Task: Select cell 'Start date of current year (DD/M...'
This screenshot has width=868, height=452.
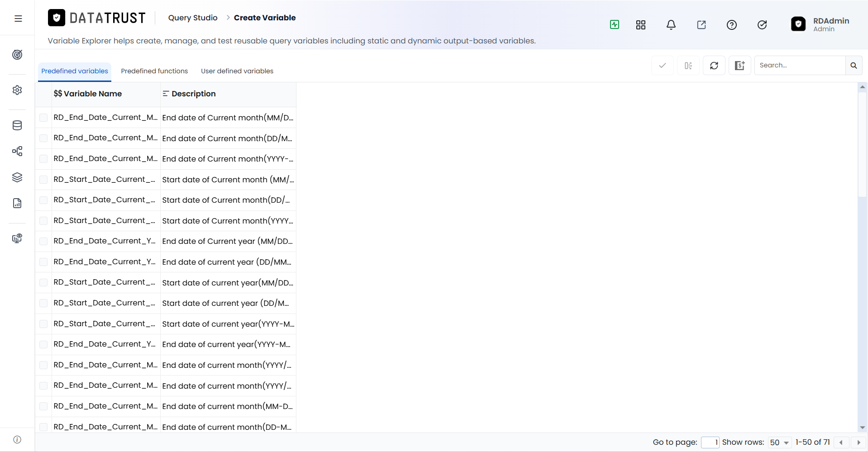Action: point(228,303)
